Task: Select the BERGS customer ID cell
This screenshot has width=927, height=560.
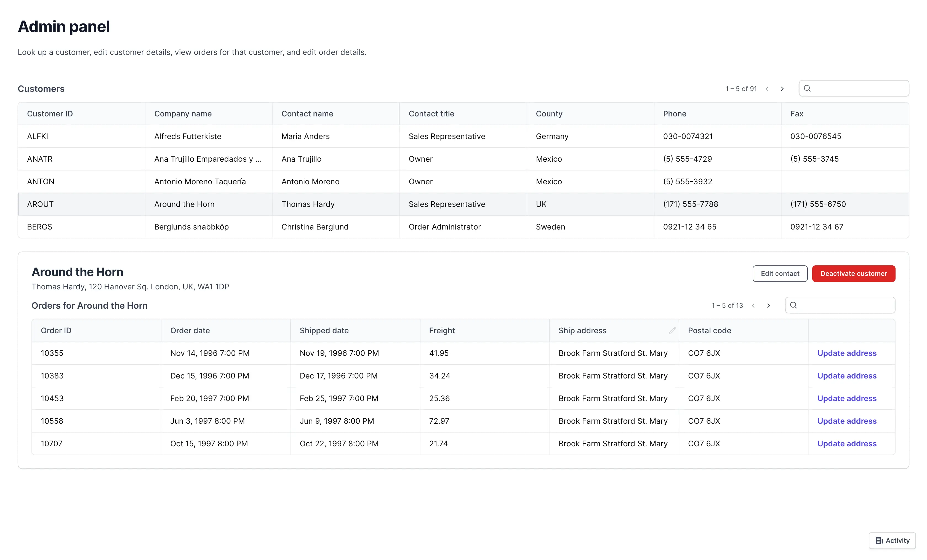Action: coord(82,227)
